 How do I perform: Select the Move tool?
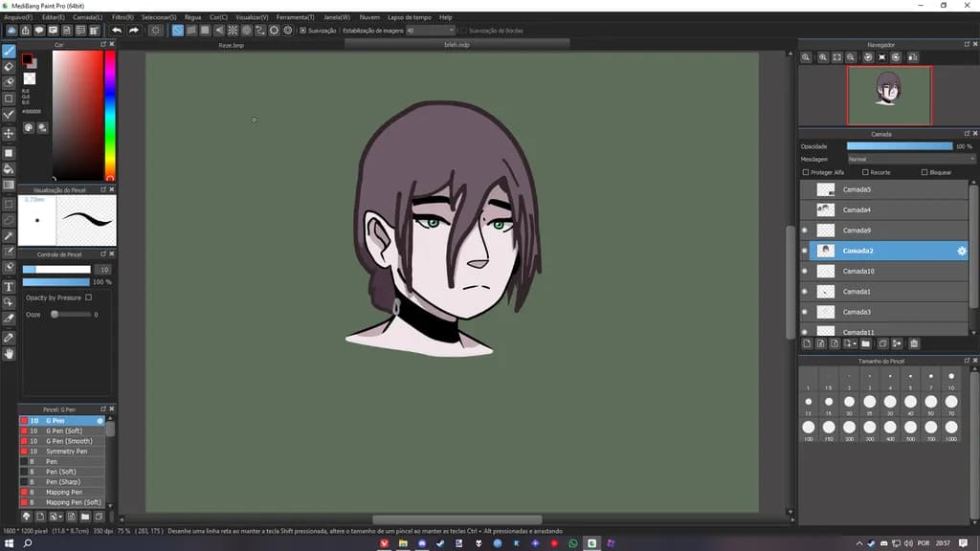point(9,134)
